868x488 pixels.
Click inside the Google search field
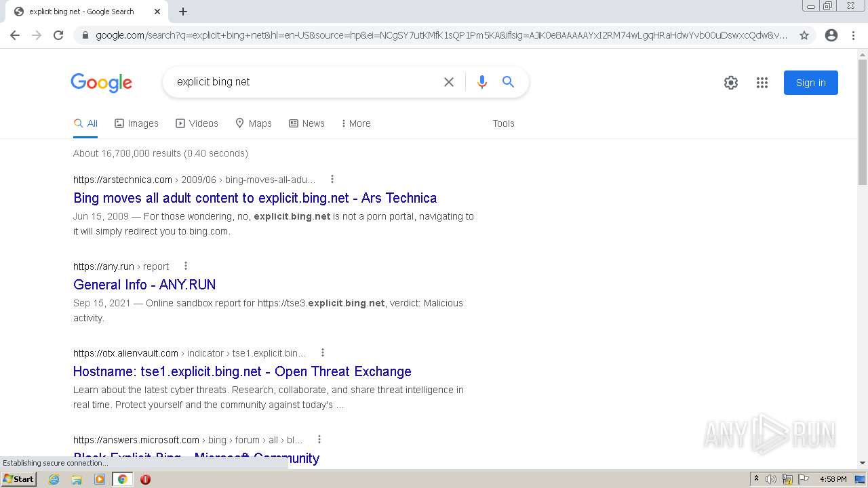pyautogui.click(x=305, y=82)
